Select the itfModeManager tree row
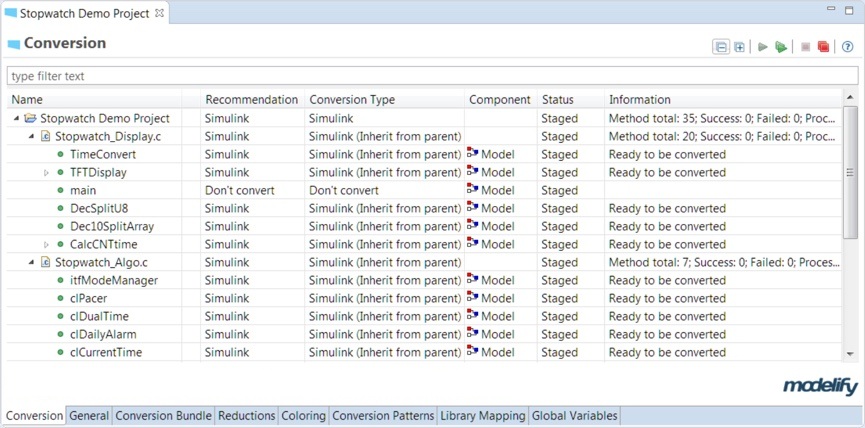 point(424,281)
